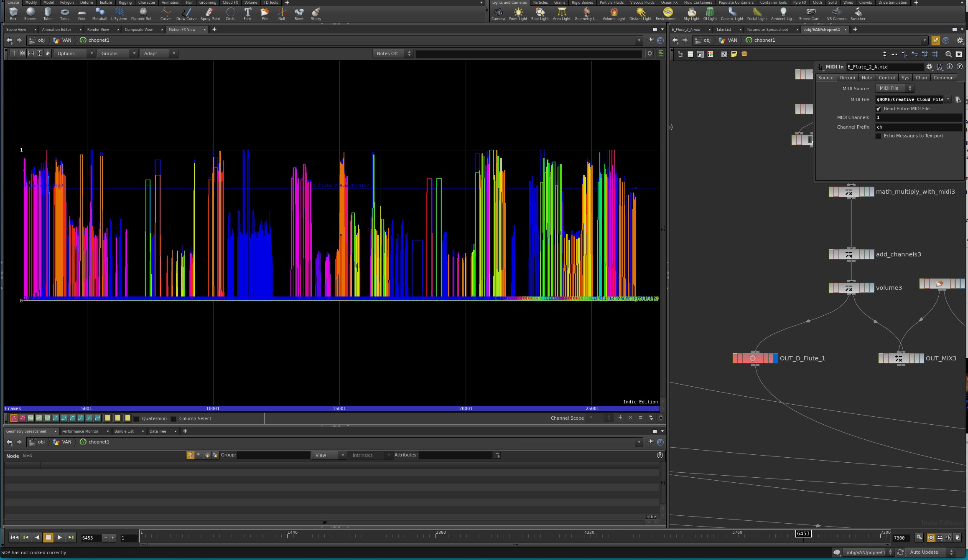Click the Spray Paint shelf tool

pyautogui.click(x=210, y=14)
